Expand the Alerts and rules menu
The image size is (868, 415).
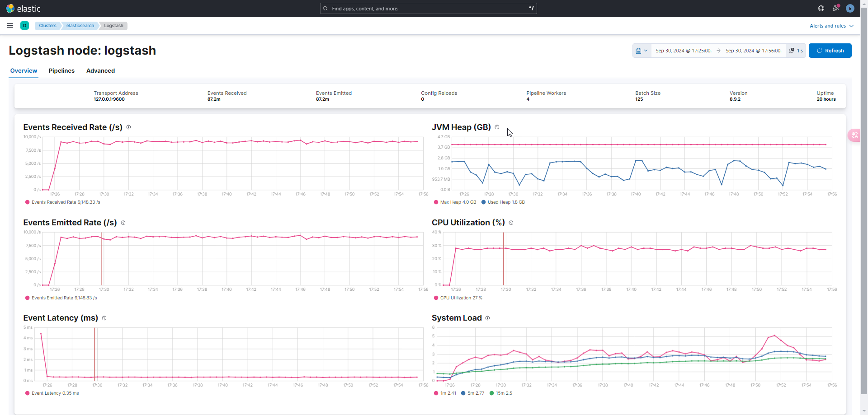tap(831, 26)
